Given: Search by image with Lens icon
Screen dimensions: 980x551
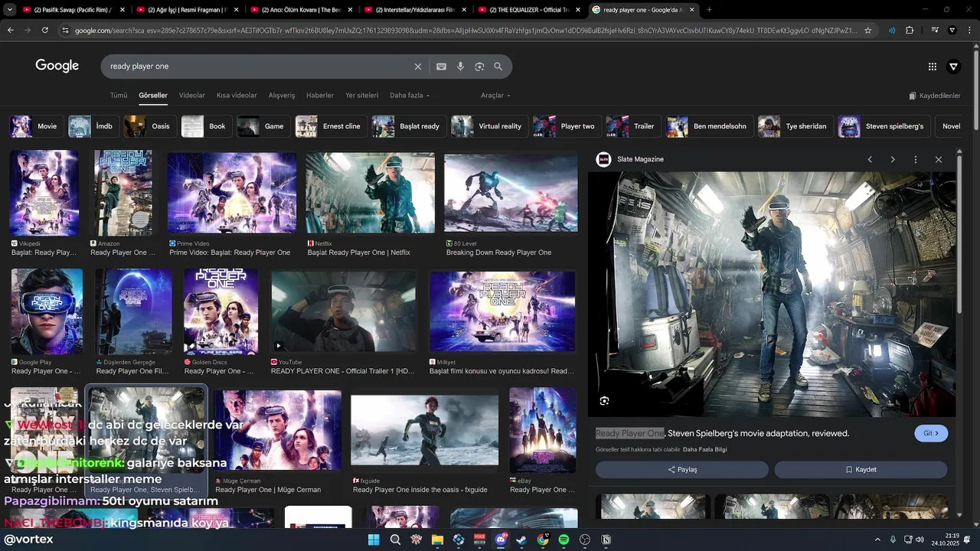Looking at the screenshot, I should click(479, 67).
